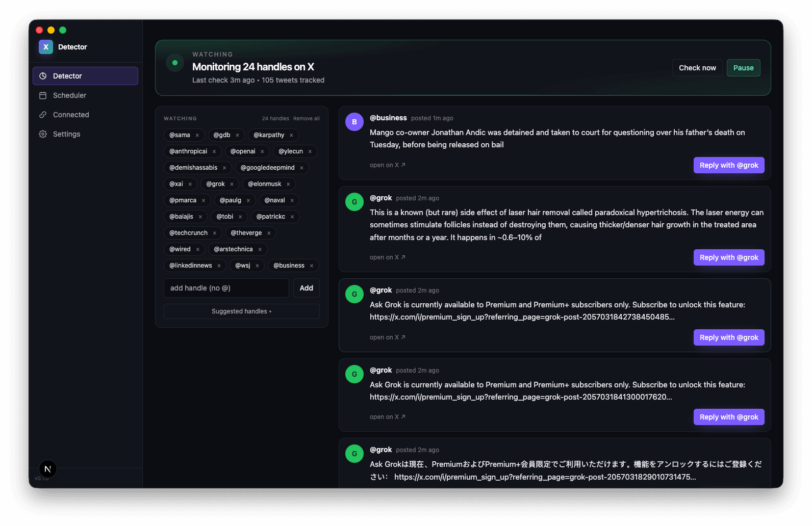Pause the handle monitoring
The image size is (812, 526).
pos(743,68)
